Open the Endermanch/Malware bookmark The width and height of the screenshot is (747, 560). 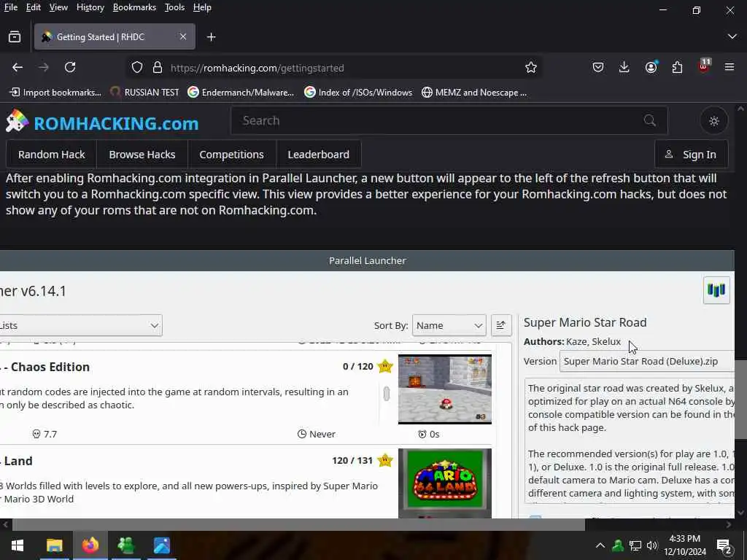tap(241, 93)
